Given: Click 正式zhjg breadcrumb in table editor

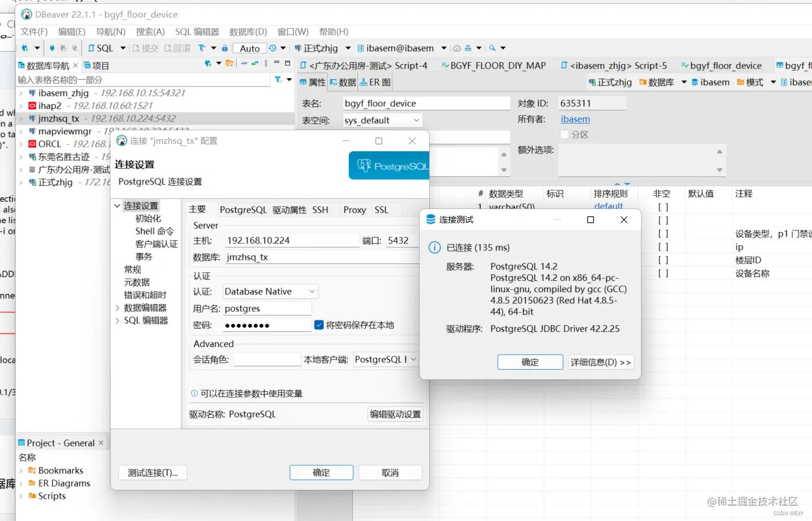Looking at the screenshot, I should click(610, 82).
